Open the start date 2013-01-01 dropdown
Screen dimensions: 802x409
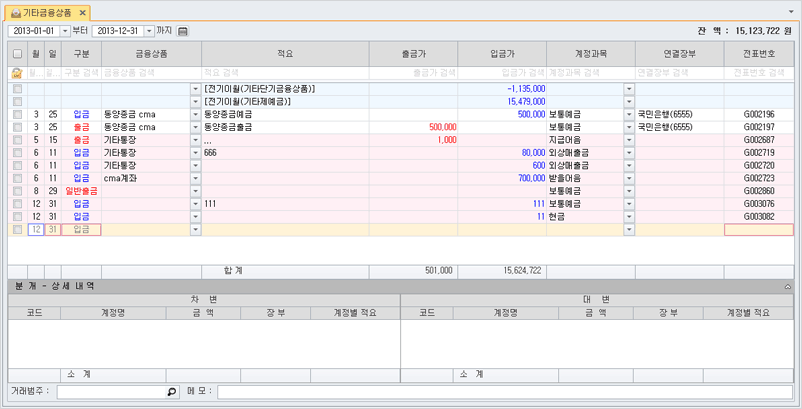click(x=65, y=31)
